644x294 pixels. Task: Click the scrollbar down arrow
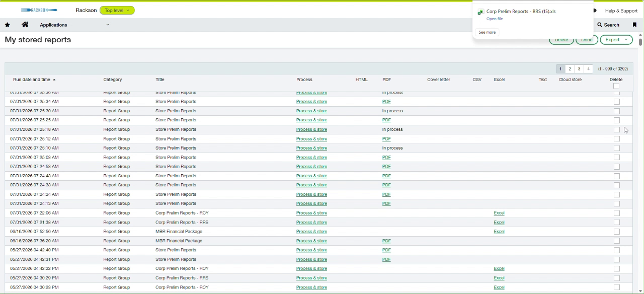[x=640, y=291]
